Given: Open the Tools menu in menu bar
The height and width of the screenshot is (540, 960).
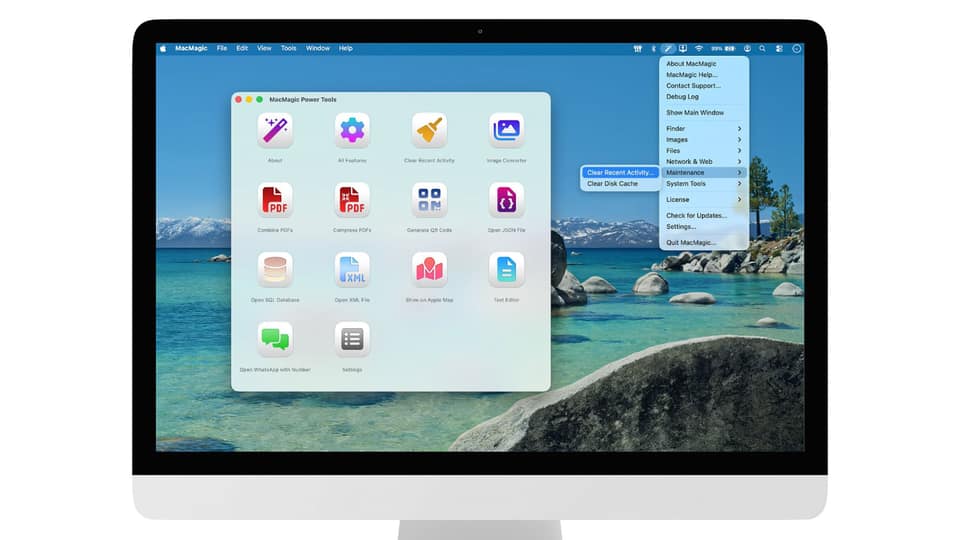Looking at the screenshot, I should (x=288, y=48).
